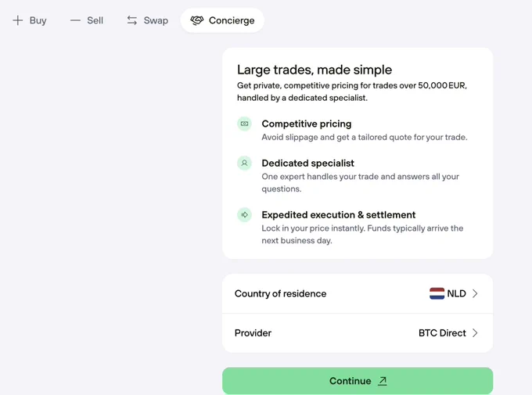532x395 pixels.
Task: Click the green Continue button
Action: point(358,381)
